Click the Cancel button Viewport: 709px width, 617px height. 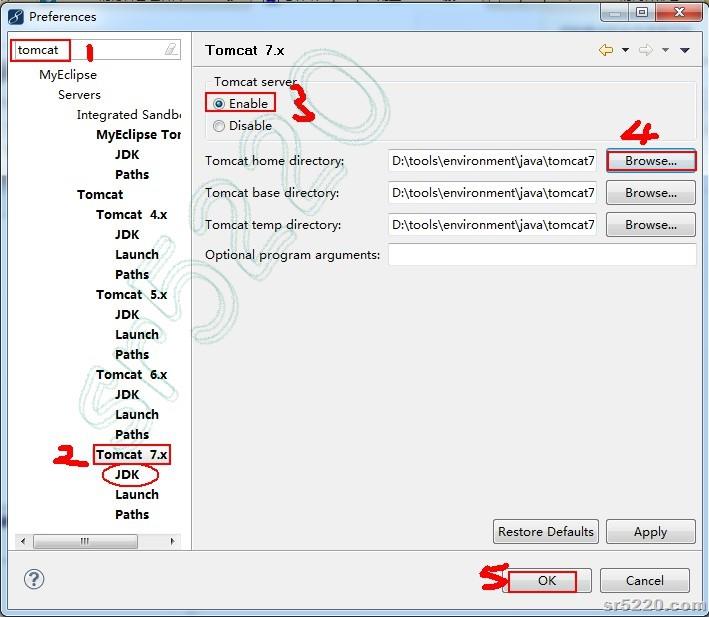click(x=645, y=580)
